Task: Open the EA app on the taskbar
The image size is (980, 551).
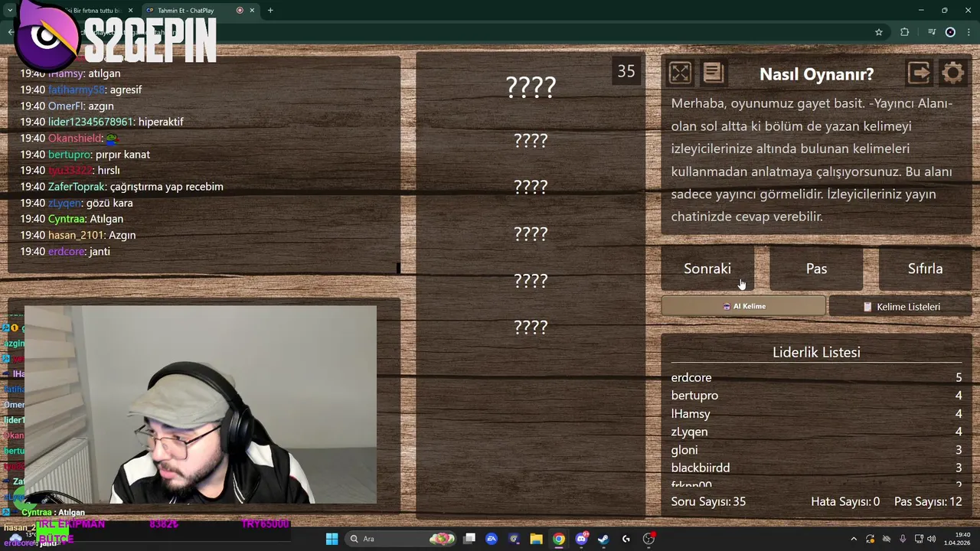Action: point(492,539)
